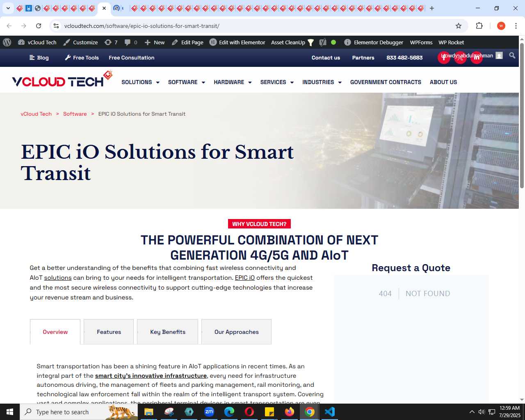Open a new browser tab

coord(432,8)
